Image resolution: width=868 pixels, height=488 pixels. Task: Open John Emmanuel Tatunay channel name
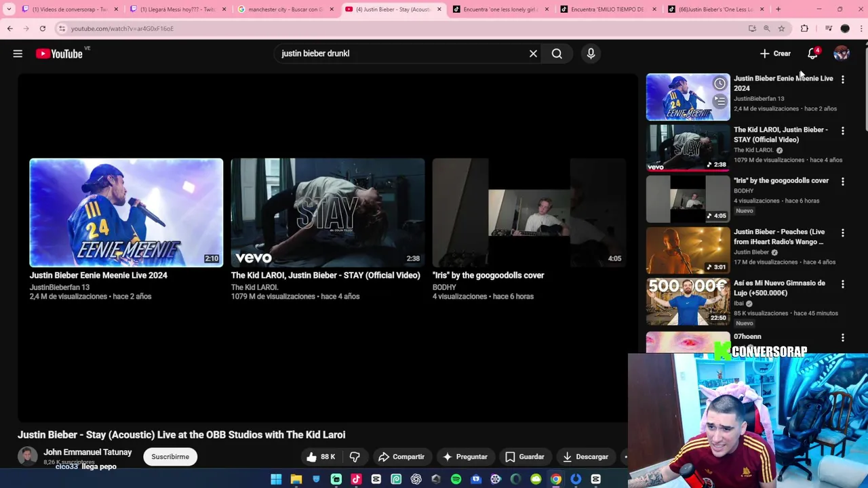point(87,452)
